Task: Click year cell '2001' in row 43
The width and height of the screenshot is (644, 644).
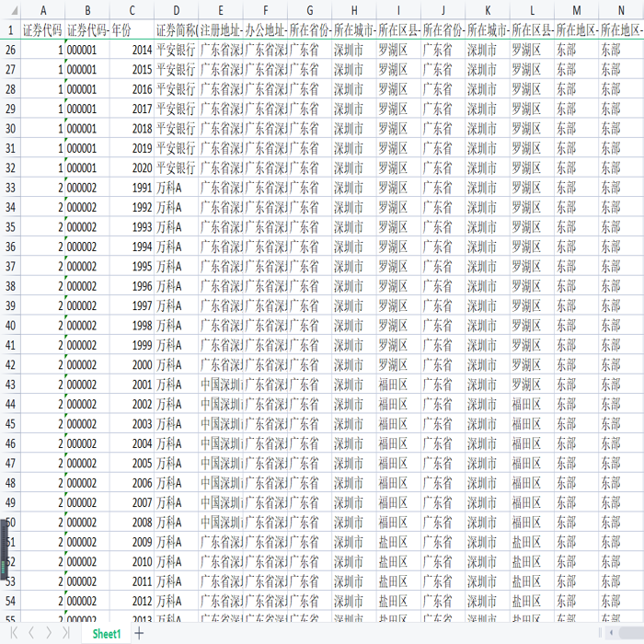Action: 132,385
